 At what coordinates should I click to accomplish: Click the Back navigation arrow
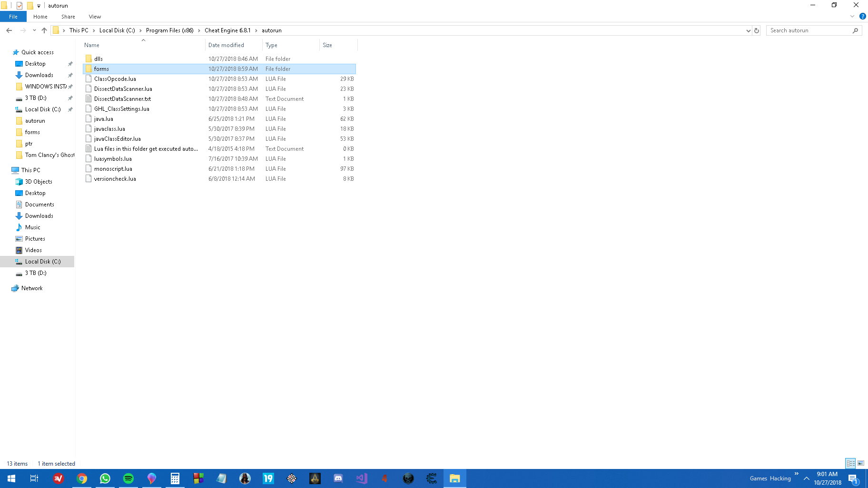9,30
